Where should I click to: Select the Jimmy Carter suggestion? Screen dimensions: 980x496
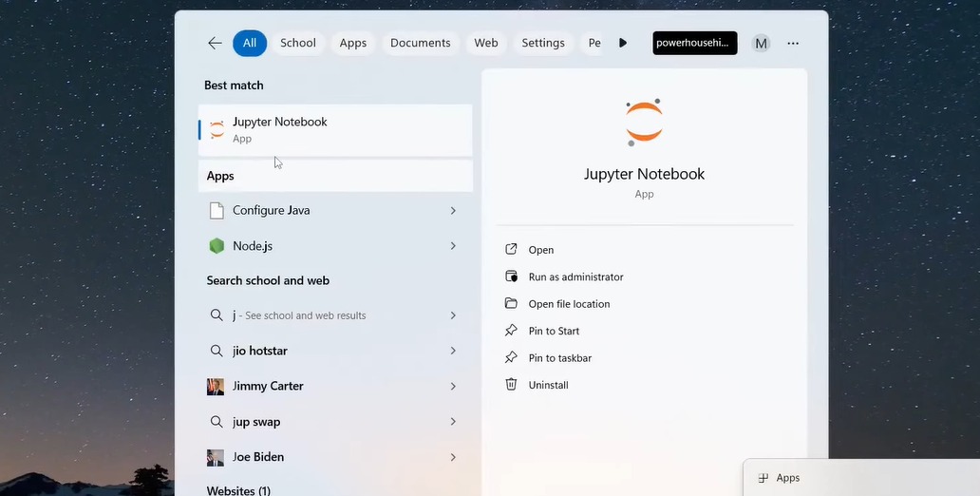click(x=335, y=386)
